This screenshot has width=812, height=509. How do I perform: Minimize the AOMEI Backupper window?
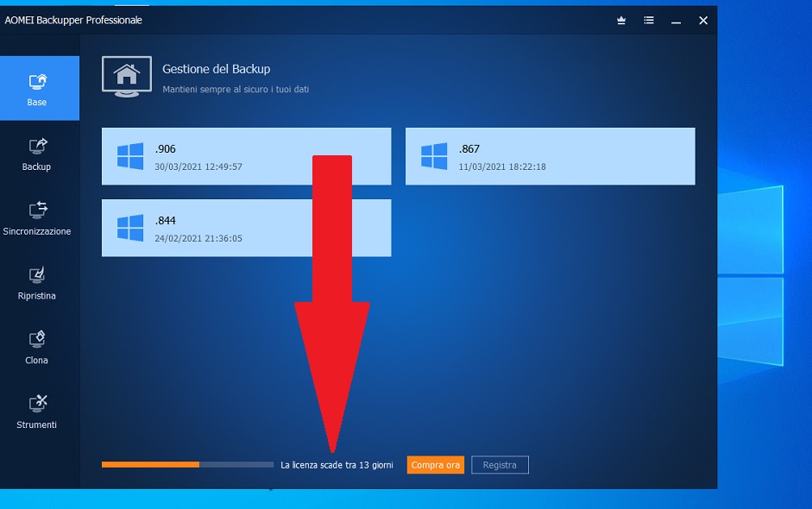tap(676, 21)
